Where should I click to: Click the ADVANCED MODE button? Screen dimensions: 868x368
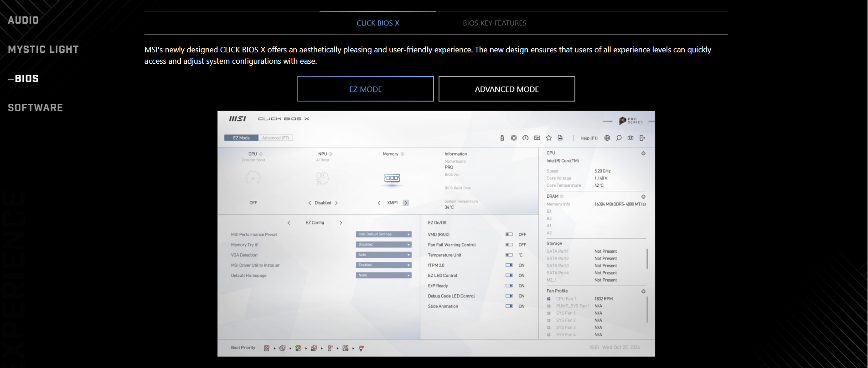coord(506,89)
